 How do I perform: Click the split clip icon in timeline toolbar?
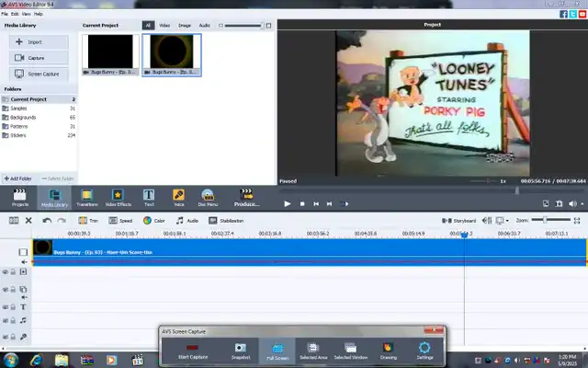14,221
